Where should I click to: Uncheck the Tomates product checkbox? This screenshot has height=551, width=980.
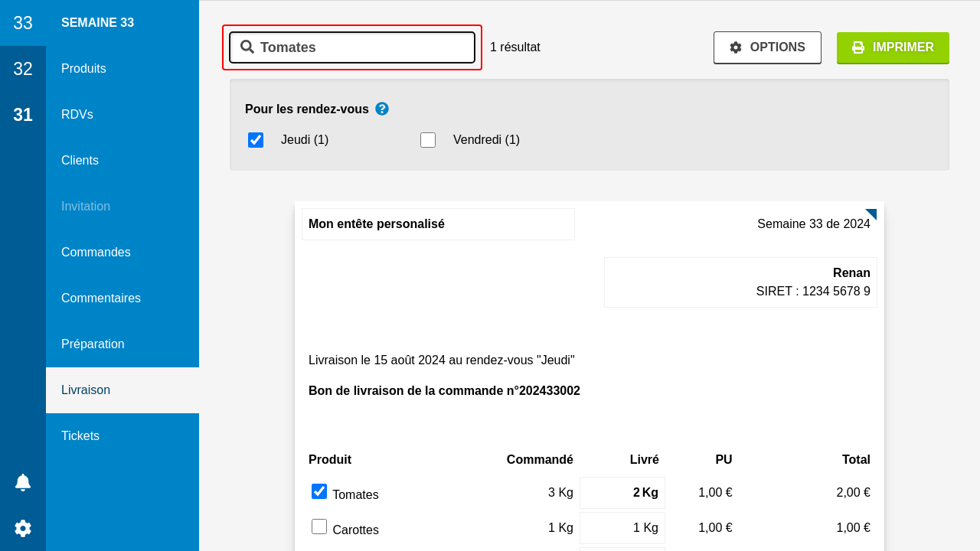pos(319,491)
